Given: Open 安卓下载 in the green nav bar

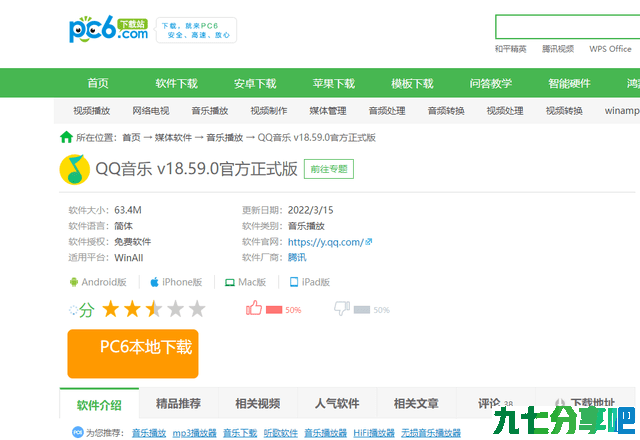Looking at the screenshot, I should coord(255,83).
